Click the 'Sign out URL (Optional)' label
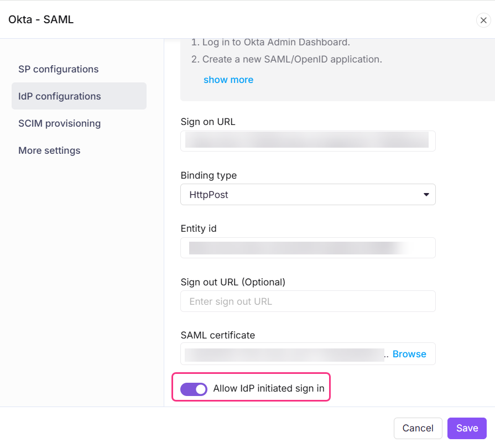 point(233,282)
